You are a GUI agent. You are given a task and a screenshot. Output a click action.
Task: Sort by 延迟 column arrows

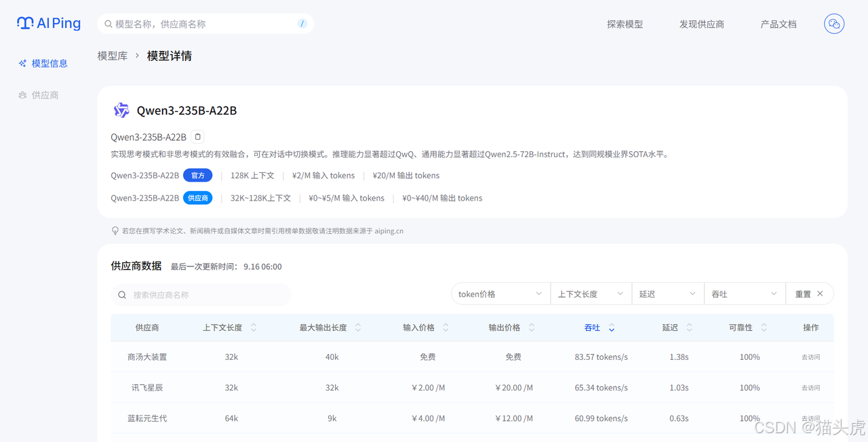[689, 327]
